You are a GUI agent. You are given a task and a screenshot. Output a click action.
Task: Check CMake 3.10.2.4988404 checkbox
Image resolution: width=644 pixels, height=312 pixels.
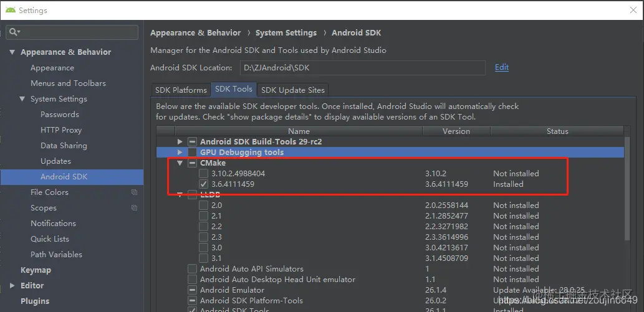pyautogui.click(x=203, y=174)
